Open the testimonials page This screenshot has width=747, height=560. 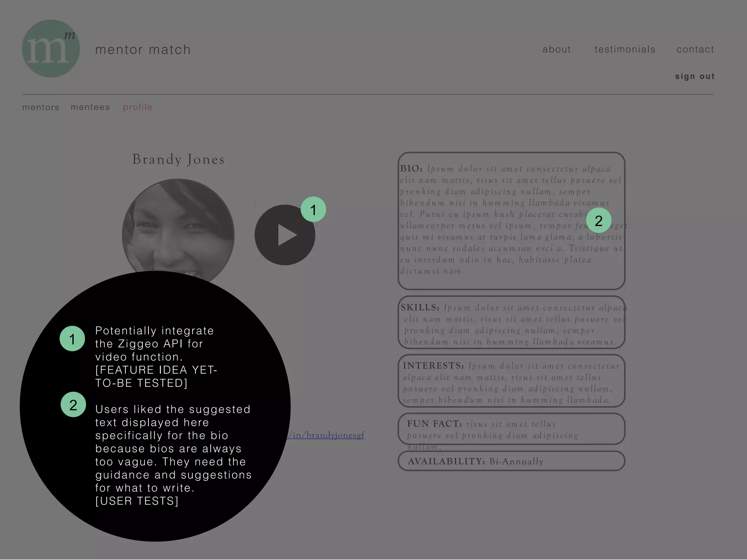click(x=625, y=49)
